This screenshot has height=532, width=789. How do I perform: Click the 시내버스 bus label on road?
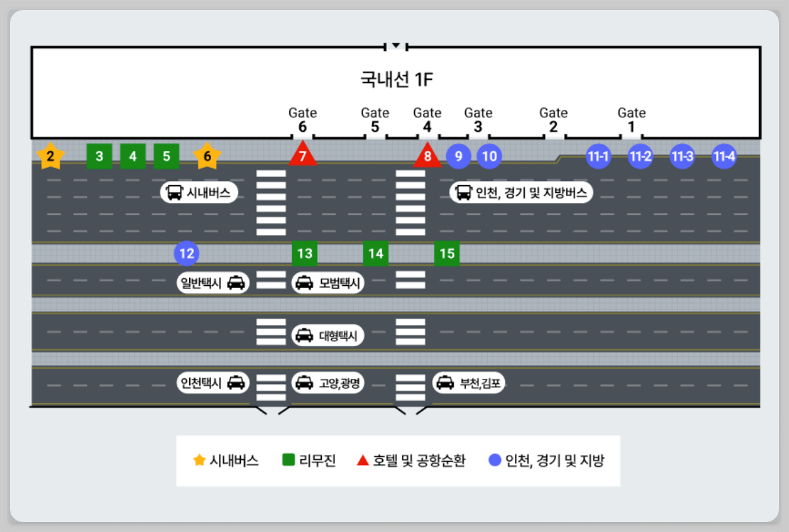coord(199,192)
